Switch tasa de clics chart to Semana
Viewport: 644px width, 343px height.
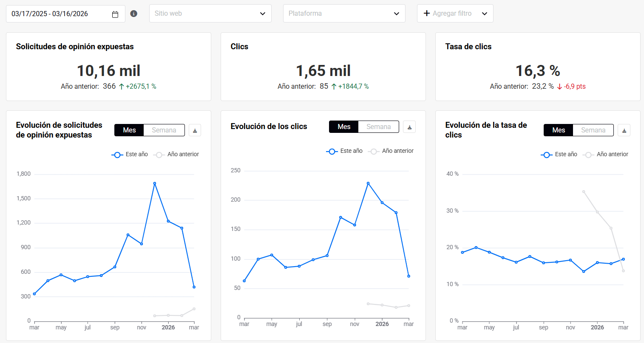593,130
